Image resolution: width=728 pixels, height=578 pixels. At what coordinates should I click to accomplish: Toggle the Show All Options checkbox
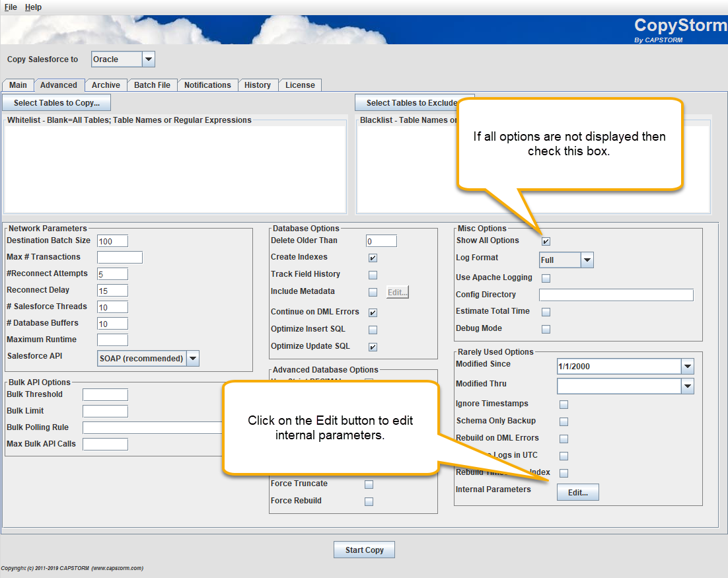pyautogui.click(x=546, y=241)
